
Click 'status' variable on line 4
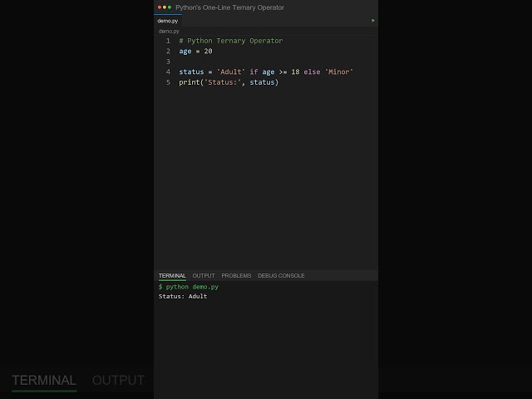(191, 72)
